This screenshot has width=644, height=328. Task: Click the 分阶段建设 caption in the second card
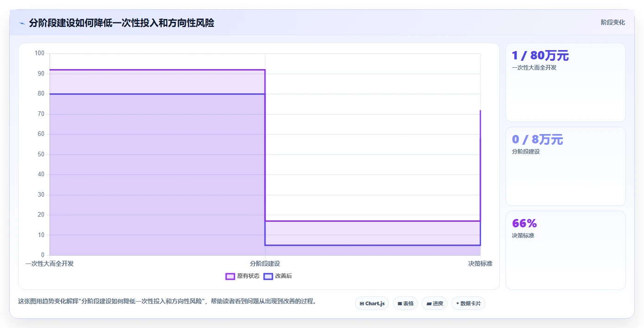[526, 152]
